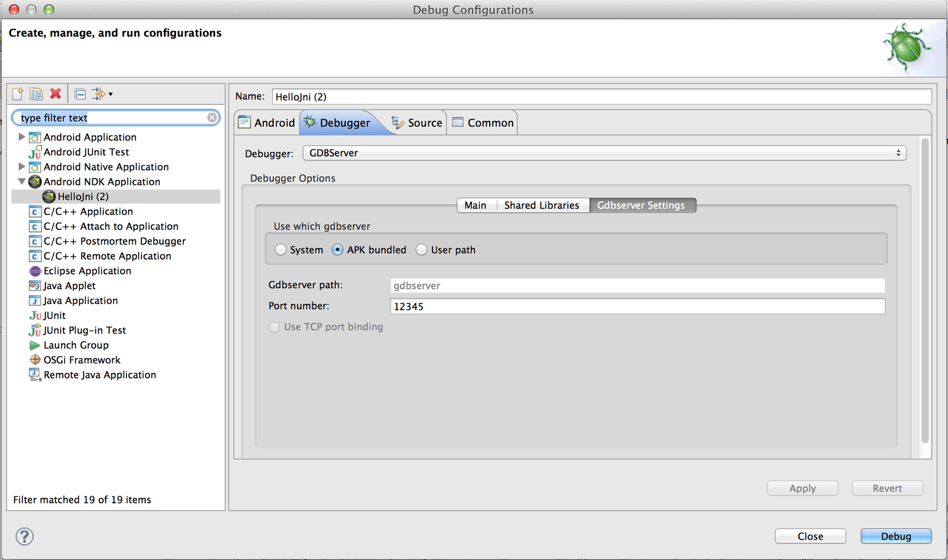Click the Eclipse Application icon

click(35, 271)
